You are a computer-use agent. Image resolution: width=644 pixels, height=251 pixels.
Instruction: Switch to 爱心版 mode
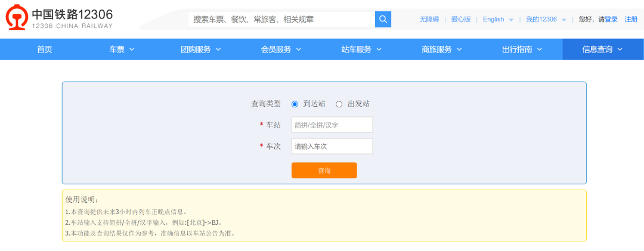click(x=460, y=19)
